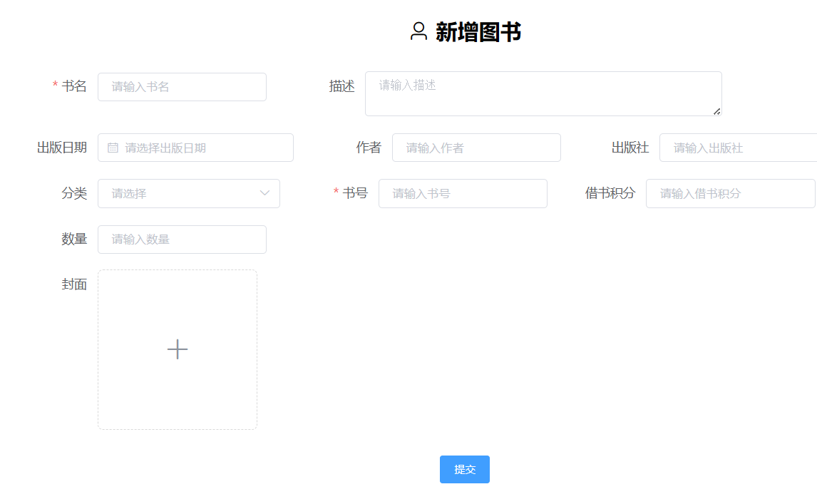Click the 封面 label
817x504 pixels.
74,284
